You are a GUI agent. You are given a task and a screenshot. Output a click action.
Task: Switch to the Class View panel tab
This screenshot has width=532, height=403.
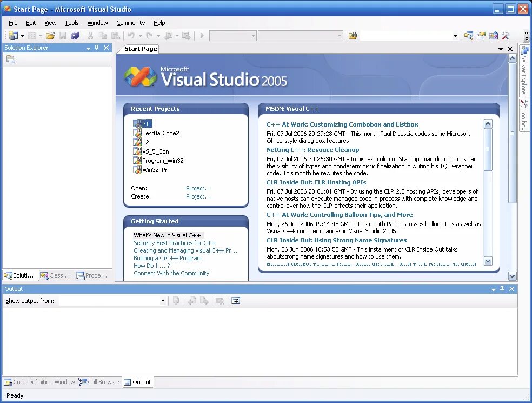pyautogui.click(x=56, y=275)
